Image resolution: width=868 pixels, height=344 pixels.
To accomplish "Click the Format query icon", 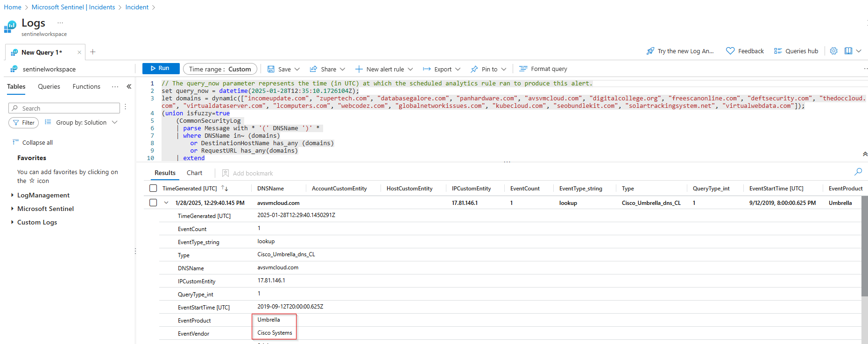I will [x=523, y=69].
